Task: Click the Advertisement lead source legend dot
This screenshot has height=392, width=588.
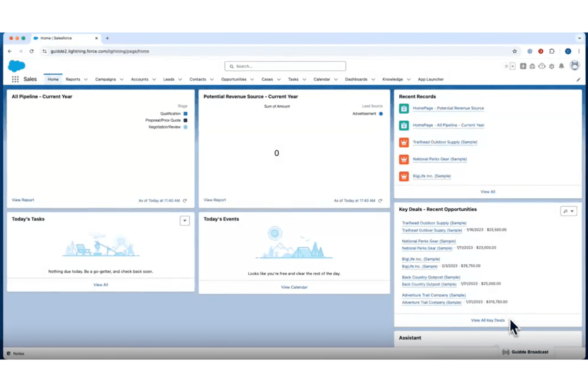Action: (381, 114)
